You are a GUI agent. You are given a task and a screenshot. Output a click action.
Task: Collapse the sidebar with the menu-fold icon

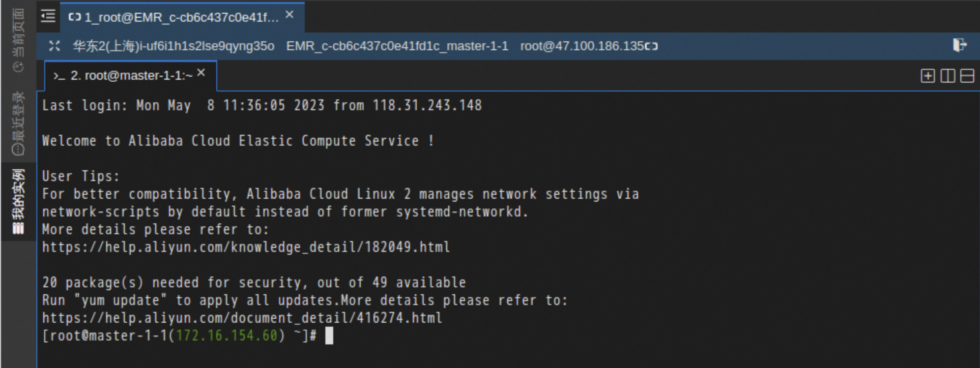[x=48, y=16]
